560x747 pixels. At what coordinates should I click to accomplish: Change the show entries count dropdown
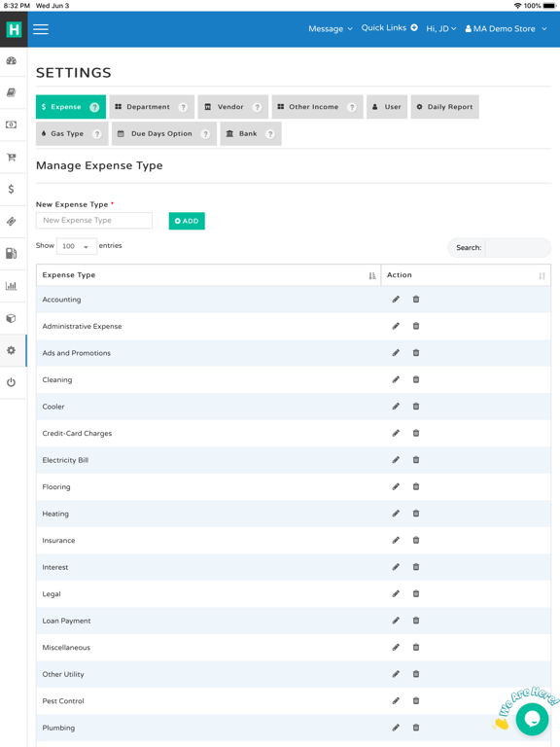pyautogui.click(x=76, y=246)
